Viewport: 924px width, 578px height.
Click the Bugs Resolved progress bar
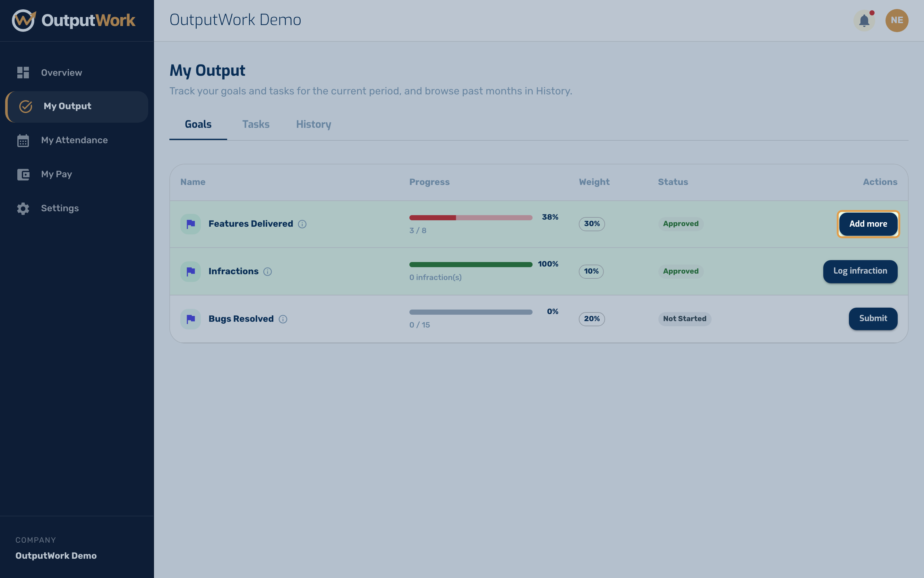[x=471, y=312]
